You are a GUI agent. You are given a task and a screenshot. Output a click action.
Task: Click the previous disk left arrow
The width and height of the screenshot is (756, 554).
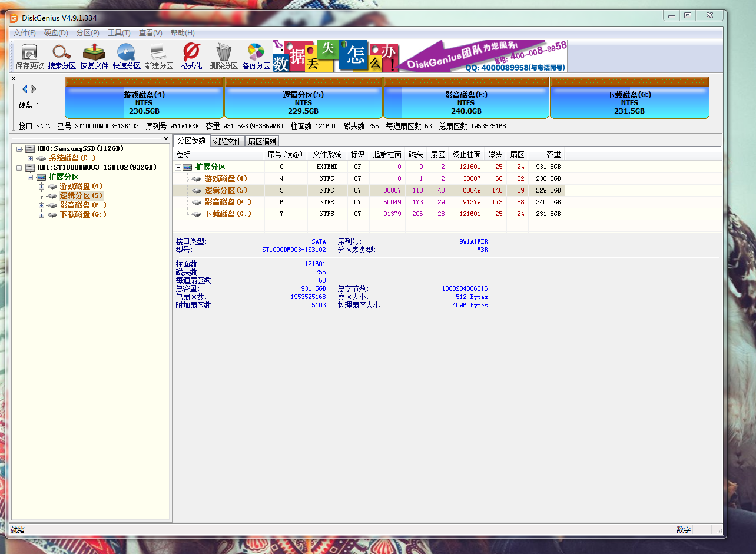(25, 89)
